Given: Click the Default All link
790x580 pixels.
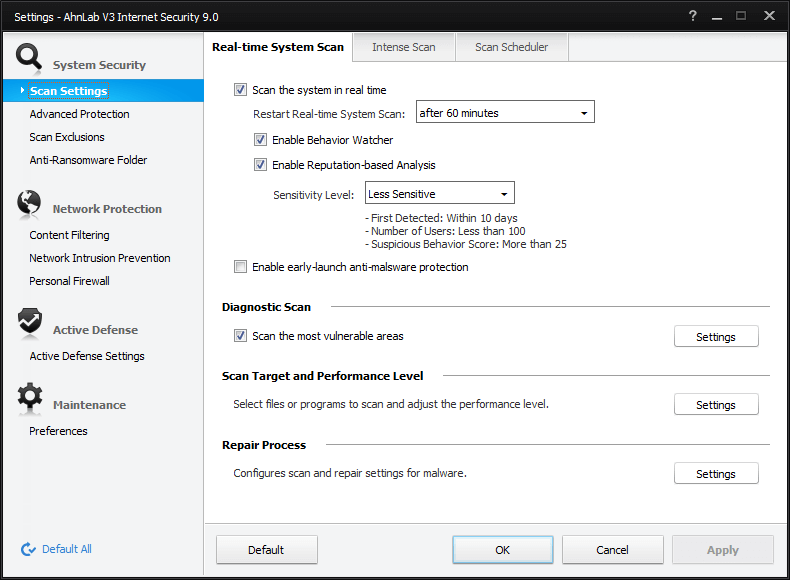Looking at the screenshot, I should coord(67,549).
